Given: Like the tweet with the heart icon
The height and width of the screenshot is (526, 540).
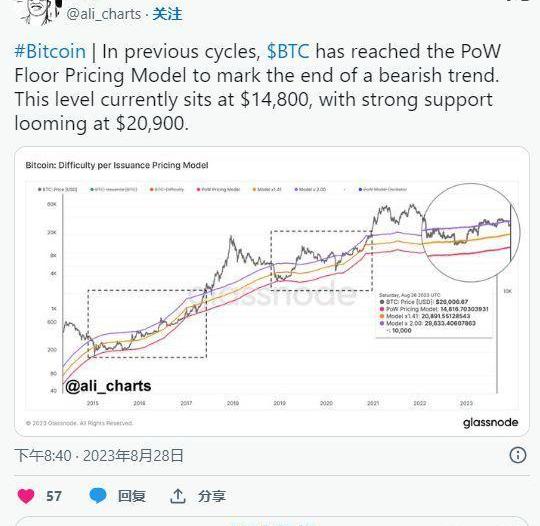Looking at the screenshot, I should pos(26,496).
